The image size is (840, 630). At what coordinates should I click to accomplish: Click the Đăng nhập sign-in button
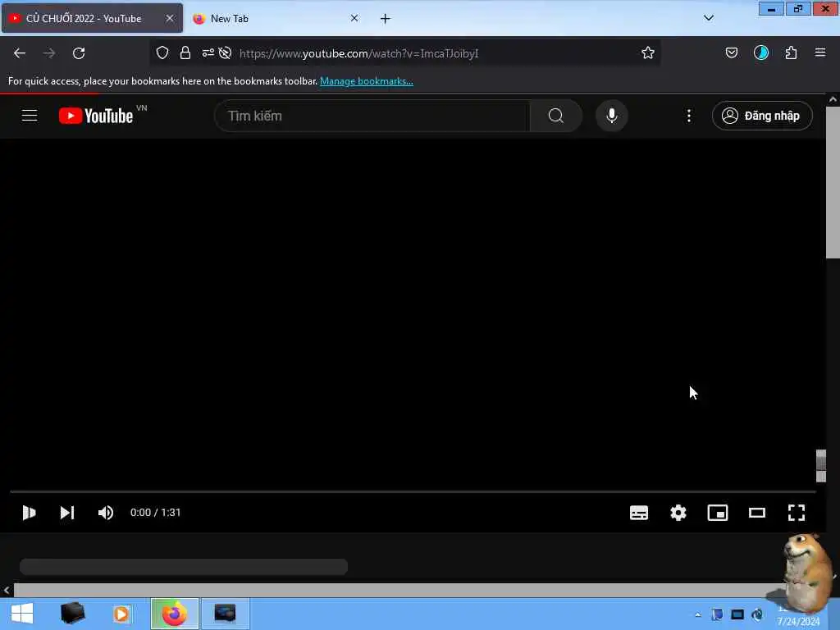(x=762, y=116)
